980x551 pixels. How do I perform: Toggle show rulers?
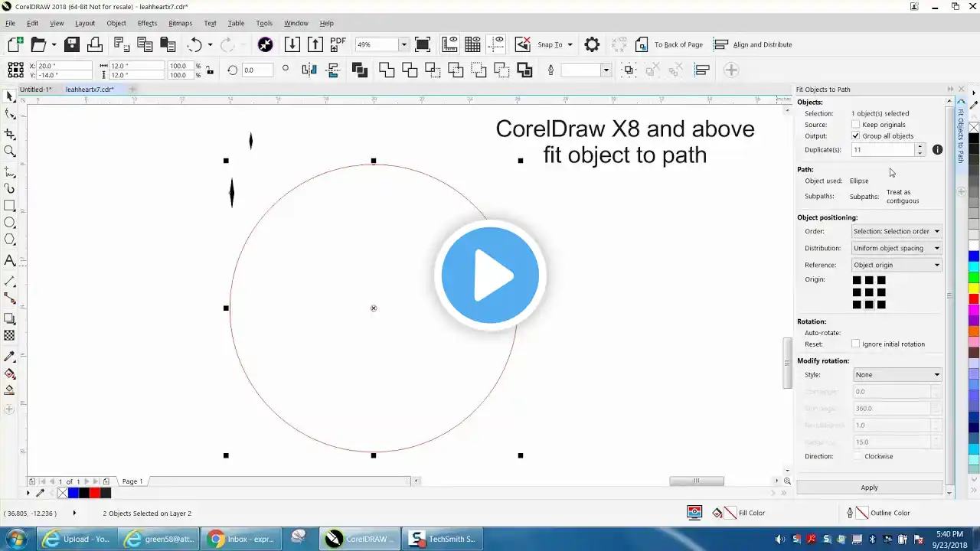[449, 44]
